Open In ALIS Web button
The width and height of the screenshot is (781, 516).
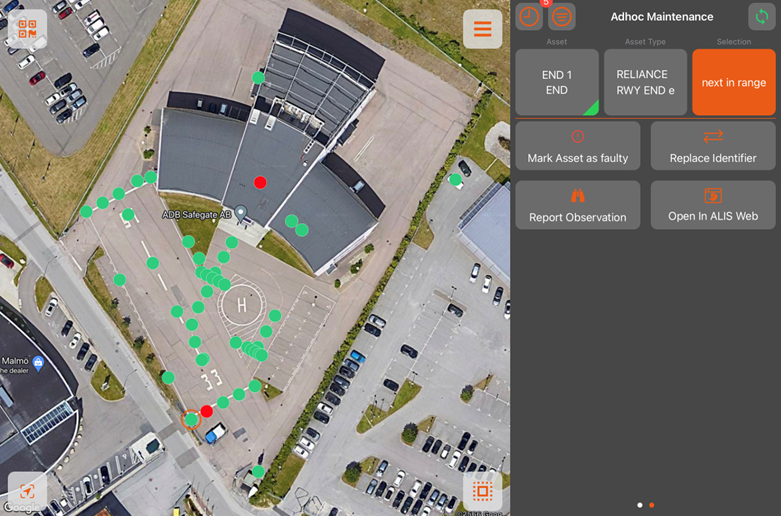[713, 205]
